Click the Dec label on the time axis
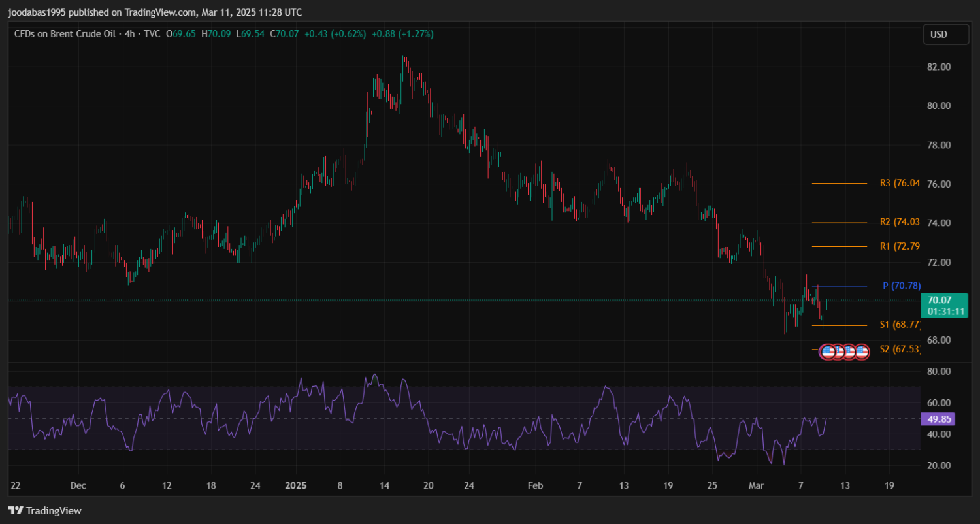 click(78, 486)
